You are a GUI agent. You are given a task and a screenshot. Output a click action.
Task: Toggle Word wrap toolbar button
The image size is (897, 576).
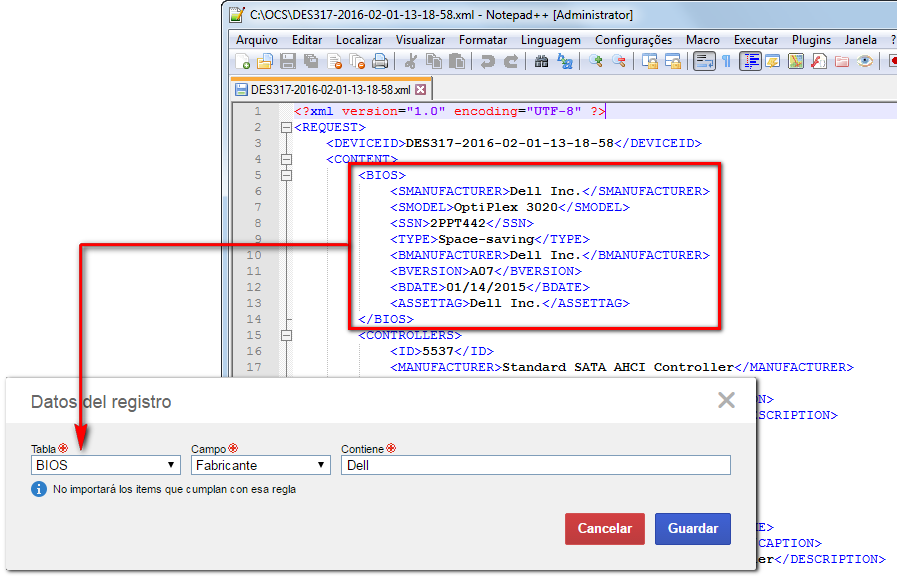(x=704, y=61)
